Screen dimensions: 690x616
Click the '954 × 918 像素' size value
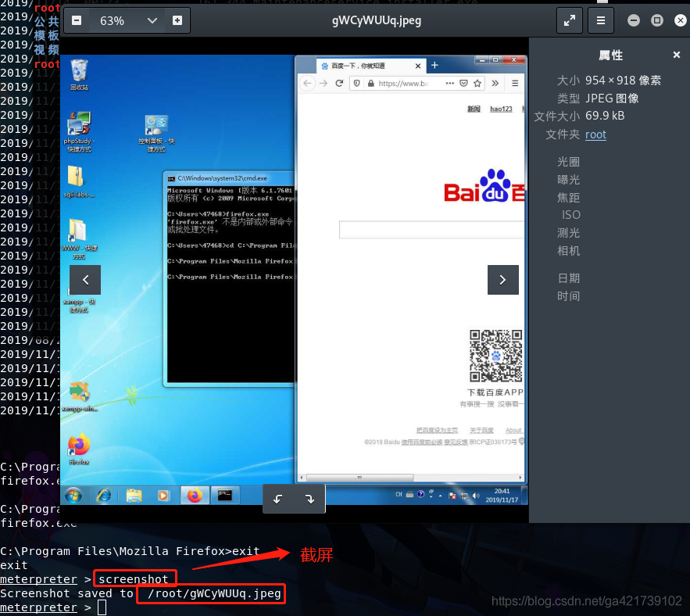point(623,81)
